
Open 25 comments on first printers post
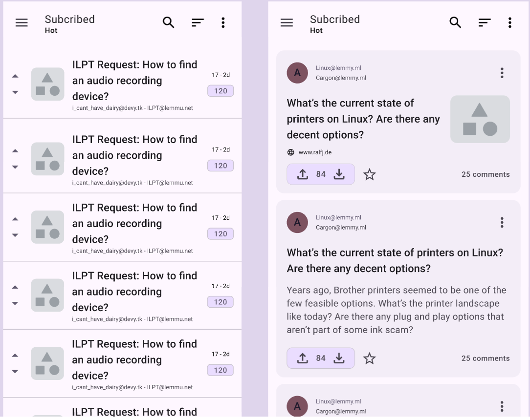486,174
